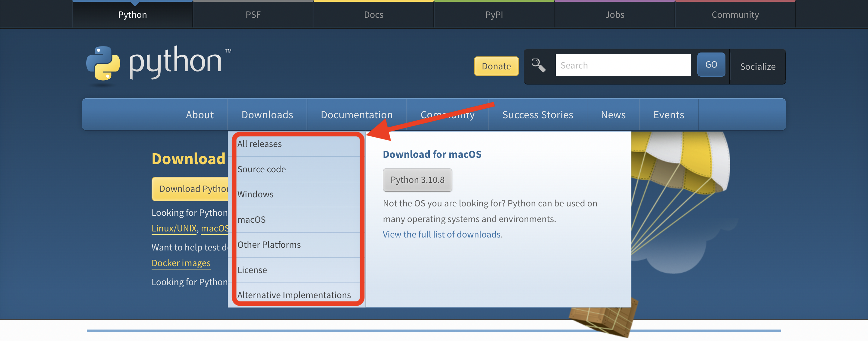868x341 pixels.
Task: Open the About navigation menu
Action: click(200, 115)
